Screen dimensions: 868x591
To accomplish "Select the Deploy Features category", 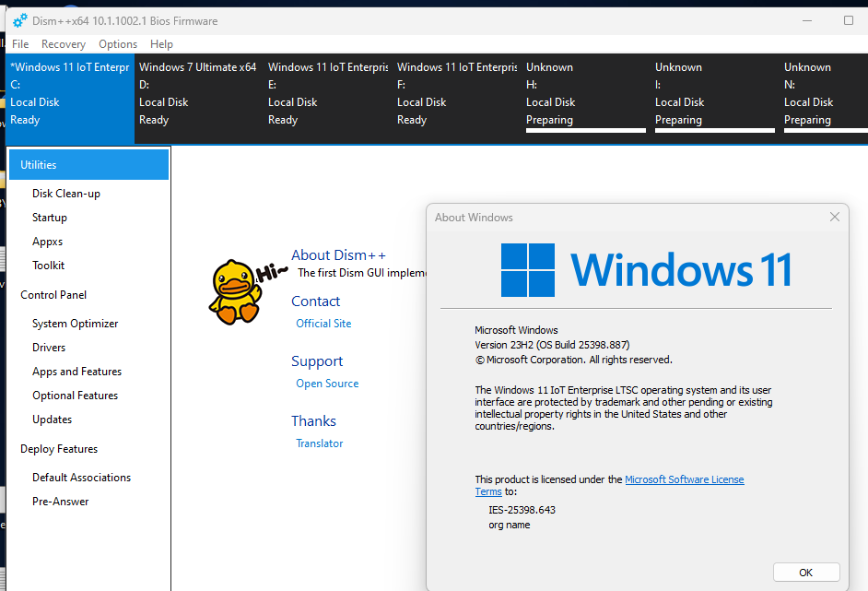I will tap(59, 449).
